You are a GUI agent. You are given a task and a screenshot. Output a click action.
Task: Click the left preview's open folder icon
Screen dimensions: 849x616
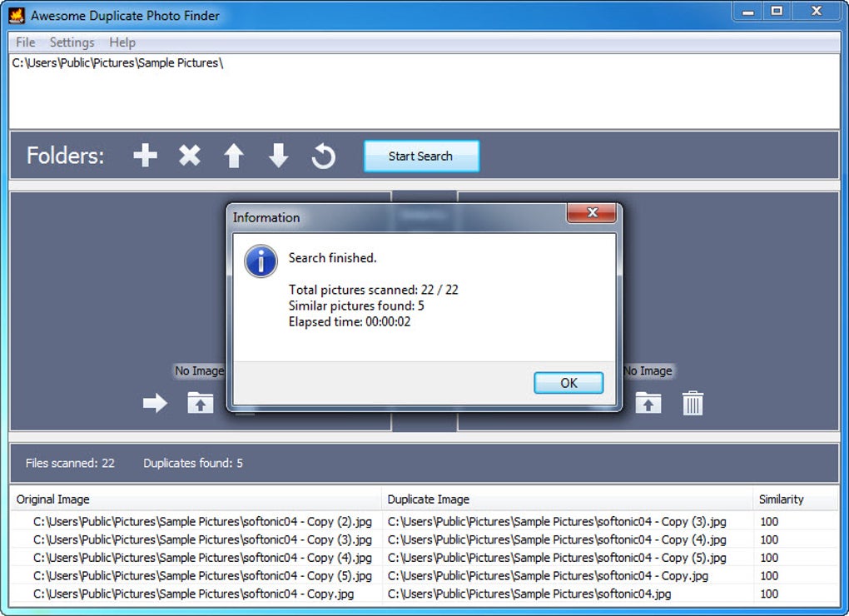point(201,403)
